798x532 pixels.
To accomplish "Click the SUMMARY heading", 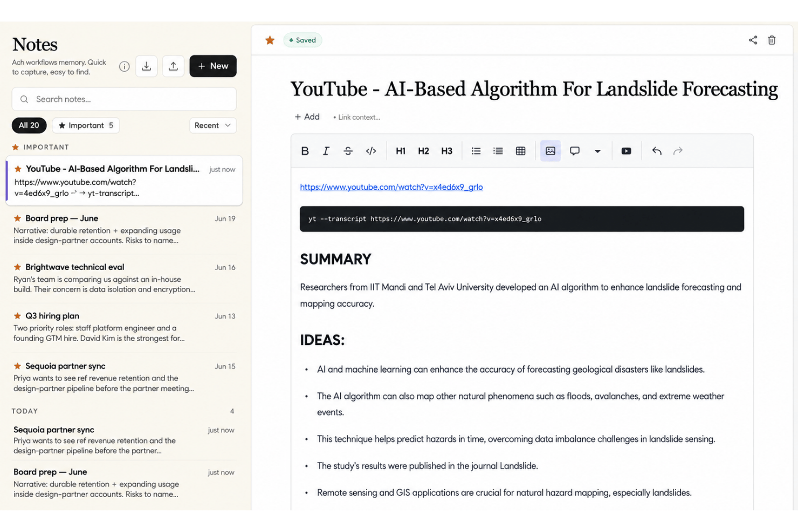I will click(335, 259).
